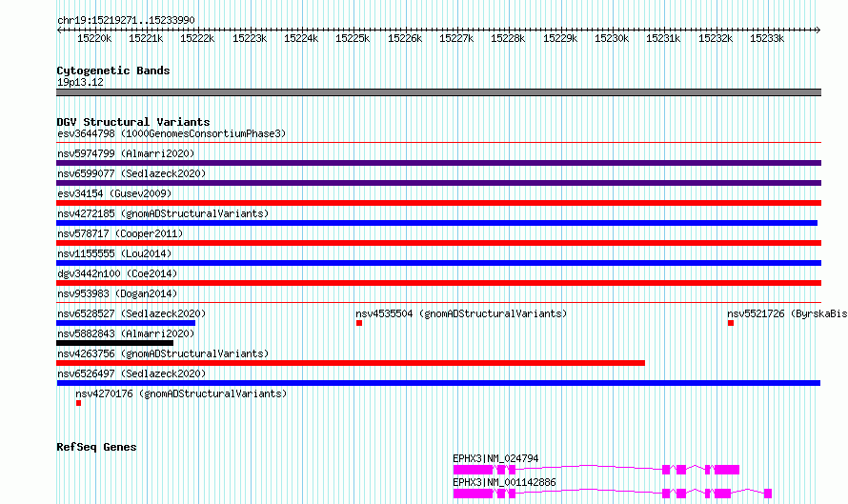Click the first large exon of EPHX3|NM_024794
Screen dimensions: 848x504
pos(473,470)
